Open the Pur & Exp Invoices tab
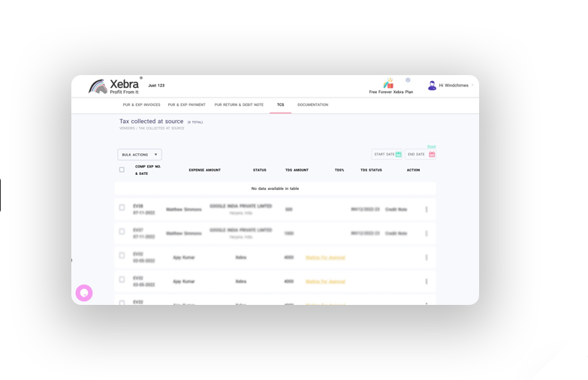The height and width of the screenshot is (380, 588). pos(141,105)
